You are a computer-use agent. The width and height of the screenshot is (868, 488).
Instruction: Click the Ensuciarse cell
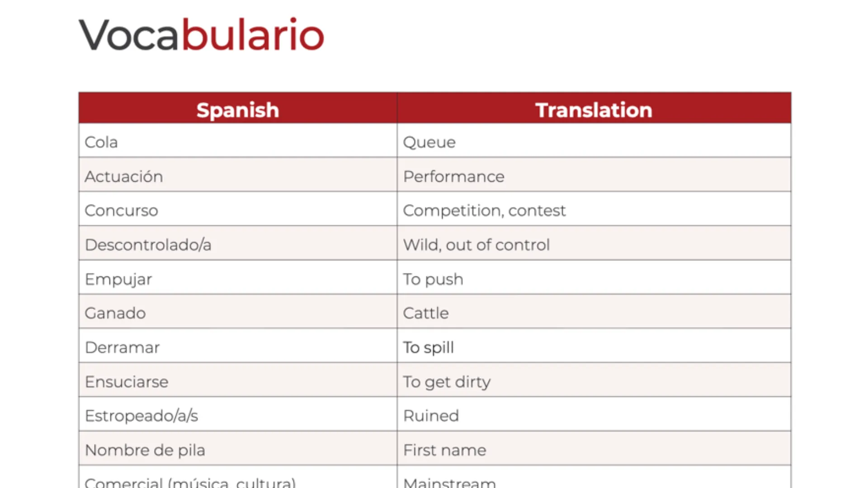pyautogui.click(x=127, y=382)
